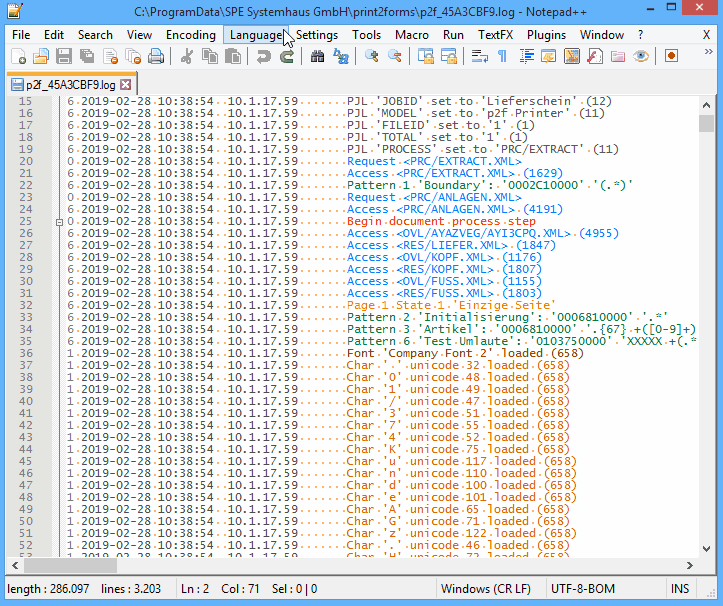Click the Zoom In magnifier icon
This screenshot has height=606, width=723.
pyautogui.click(x=371, y=57)
